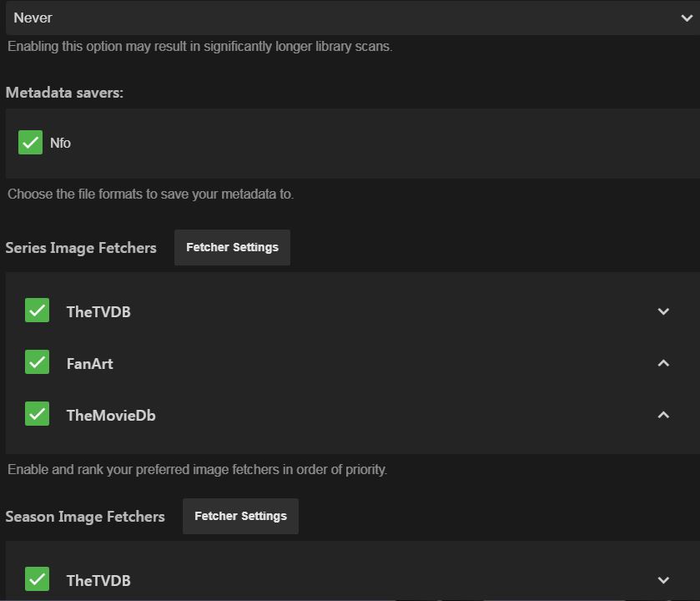Viewport: 700px width, 601px height.
Task: Open Fetcher Settings for Season Image Fetchers
Action: click(240, 517)
